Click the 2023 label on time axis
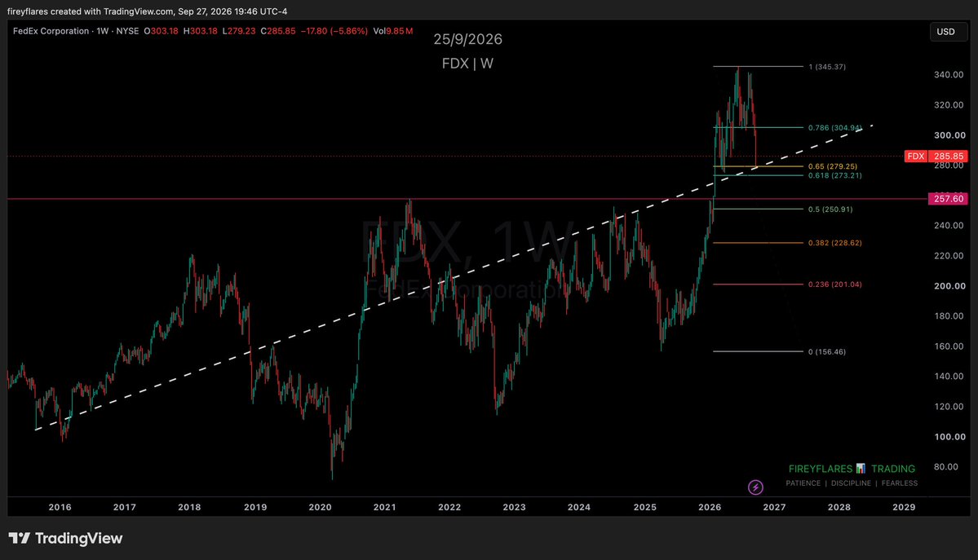Screen dimensions: 978x560 coord(514,507)
